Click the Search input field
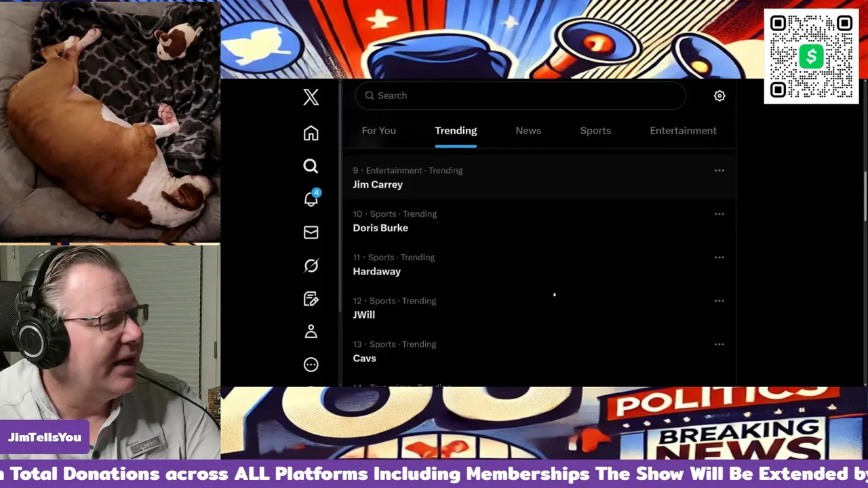Viewport: 868px width, 488px height. coord(521,96)
